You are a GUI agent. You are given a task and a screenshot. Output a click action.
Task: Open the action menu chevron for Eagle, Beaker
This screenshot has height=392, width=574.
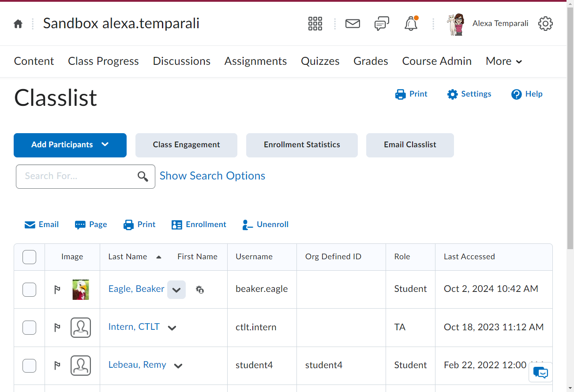(x=176, y=290)
